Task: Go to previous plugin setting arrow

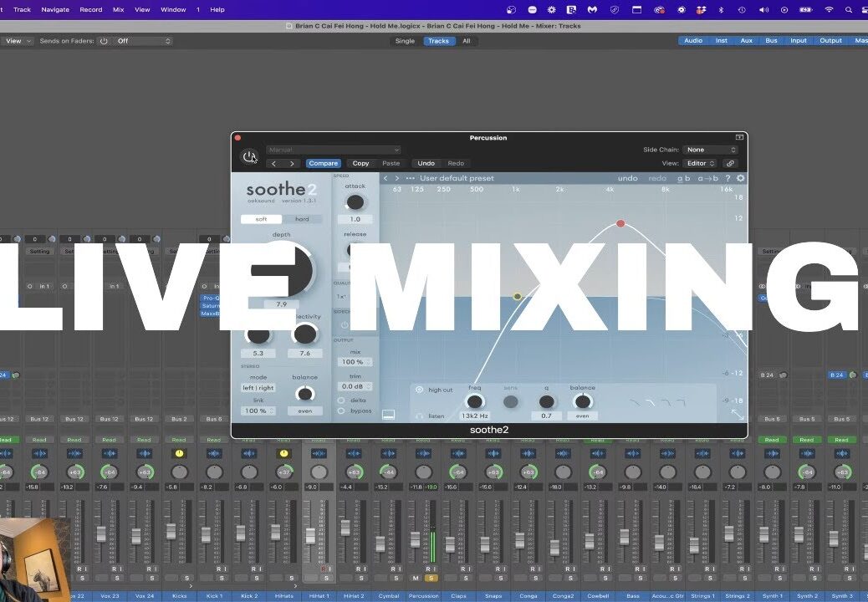Action: pos(274,163)
